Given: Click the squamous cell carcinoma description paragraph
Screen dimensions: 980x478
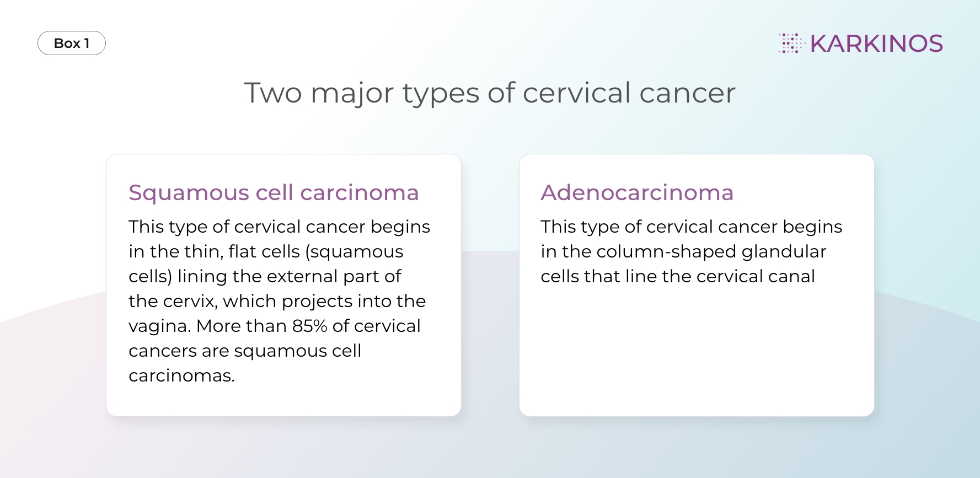Looking at the screenshot, I should click(x=279, y=300).
